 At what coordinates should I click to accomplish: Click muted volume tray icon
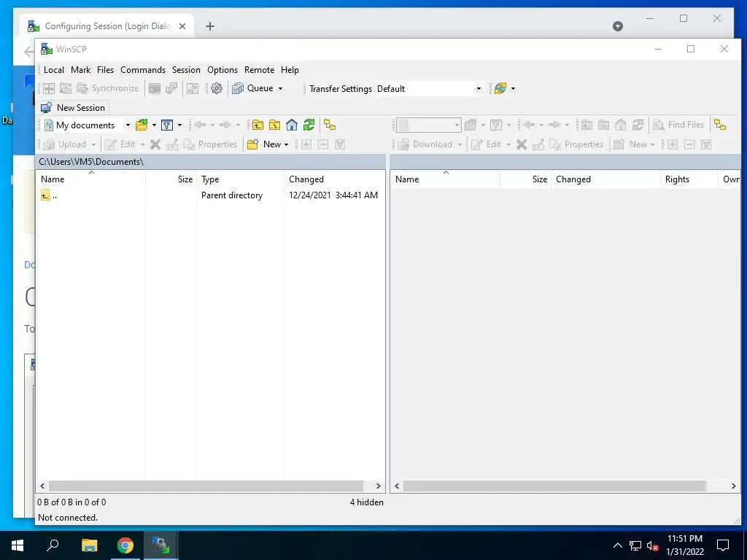point(652,545)
